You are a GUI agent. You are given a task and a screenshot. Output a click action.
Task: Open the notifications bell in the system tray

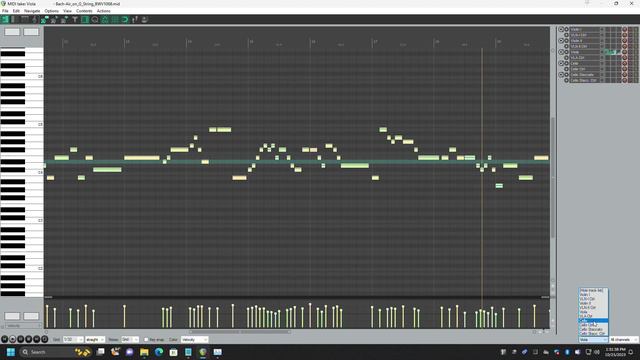[x=631, y=352]
